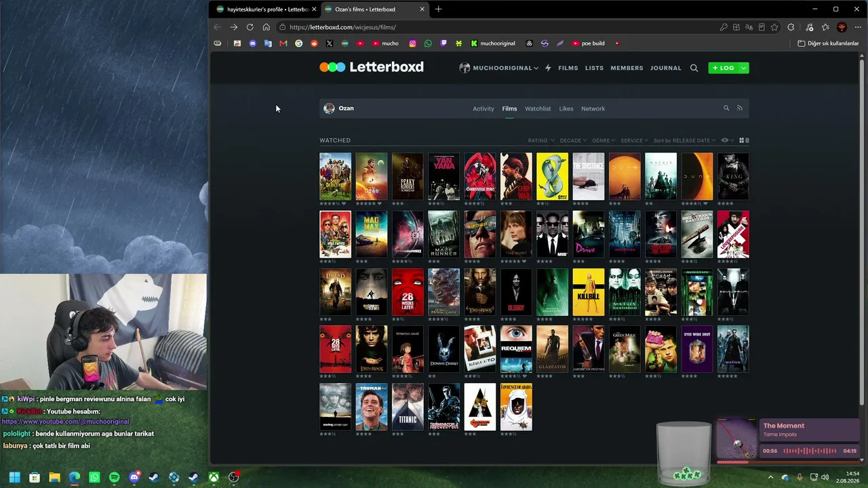Open the Google bookmark icon
The width and height of the screenshot is (868, 488).
click(x=298, y=43)
